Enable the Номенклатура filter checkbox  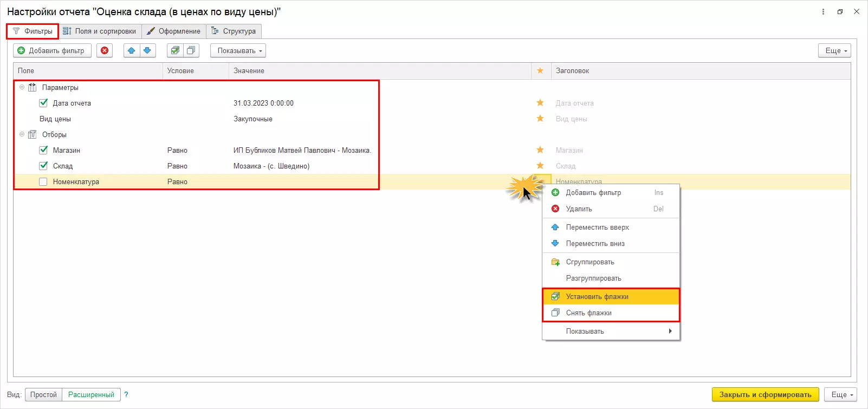click(x=43, y=182)
